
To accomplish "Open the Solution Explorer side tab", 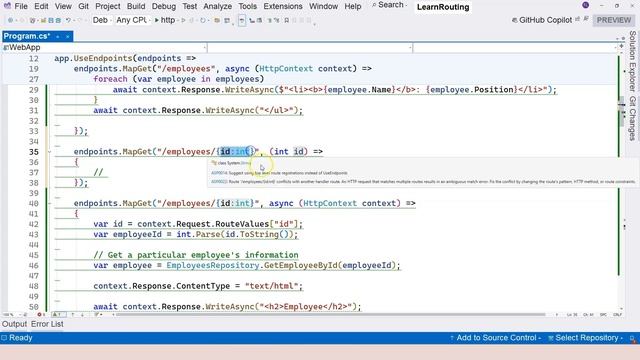I will pos(633,61).
